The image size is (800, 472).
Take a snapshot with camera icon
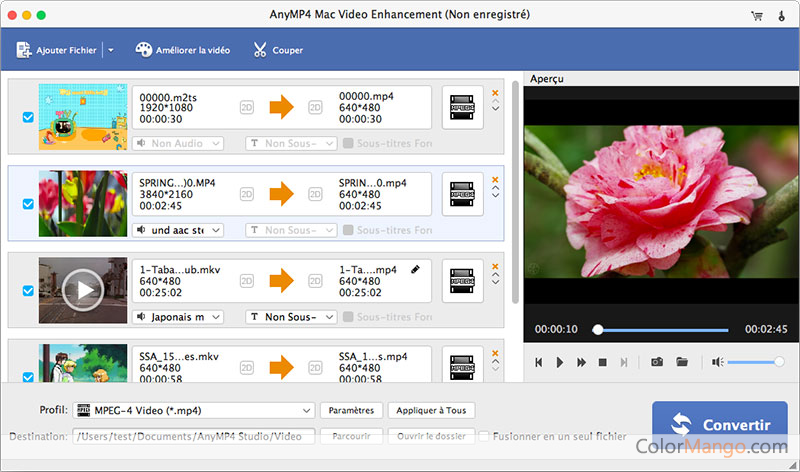click(657, 362)
